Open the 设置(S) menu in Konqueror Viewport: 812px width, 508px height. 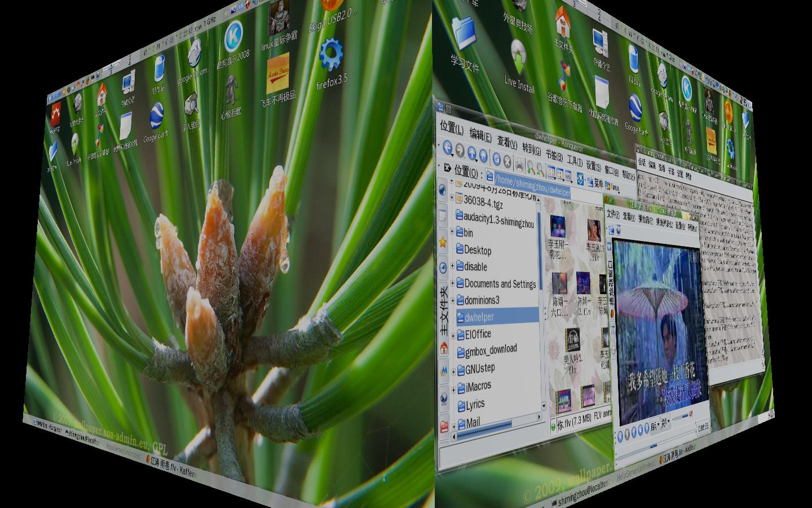tap(593, 167)
